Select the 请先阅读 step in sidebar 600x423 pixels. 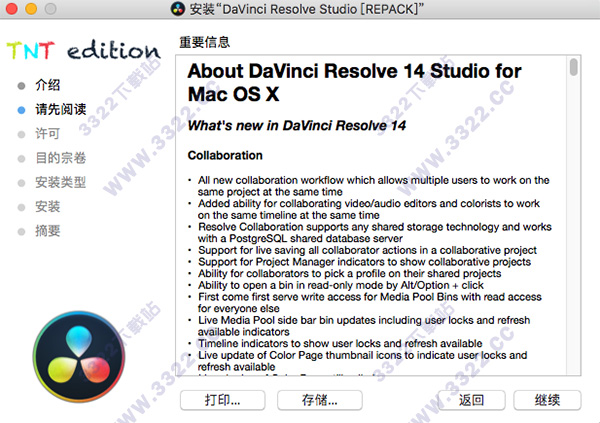click(x=60, y=109)
